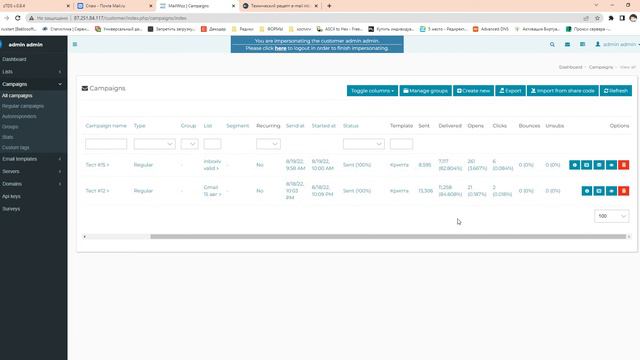Image resolution: width=640 pixels, height=360 pixels.
Task: Open the page size dropdown showing 100
Action: click(x=611, y=216)
